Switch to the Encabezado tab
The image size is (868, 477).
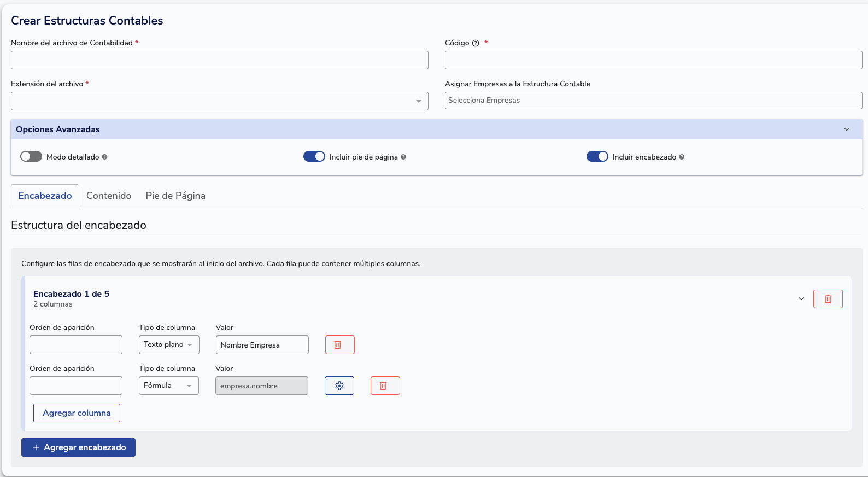[45, 196]
